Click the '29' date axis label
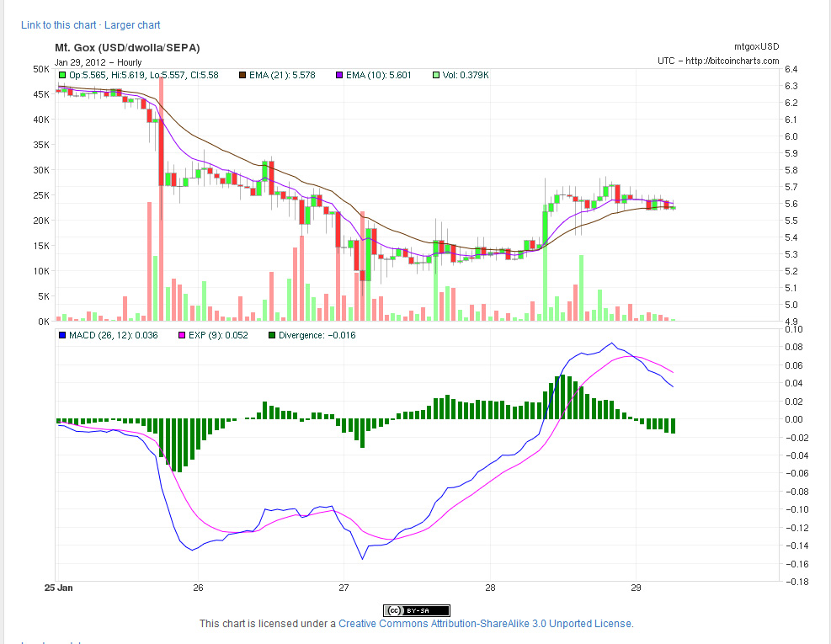The image size is (831, 644). pyautogui.click(x=636, y=588)
